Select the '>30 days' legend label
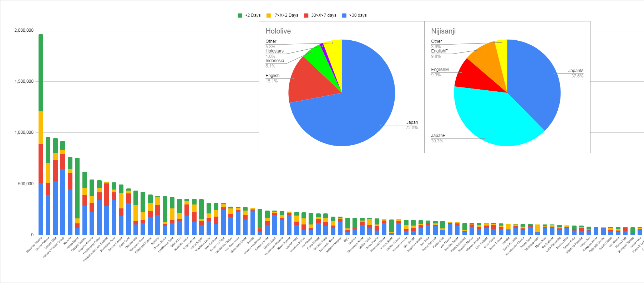644x283 pixels. pos(358,15)
